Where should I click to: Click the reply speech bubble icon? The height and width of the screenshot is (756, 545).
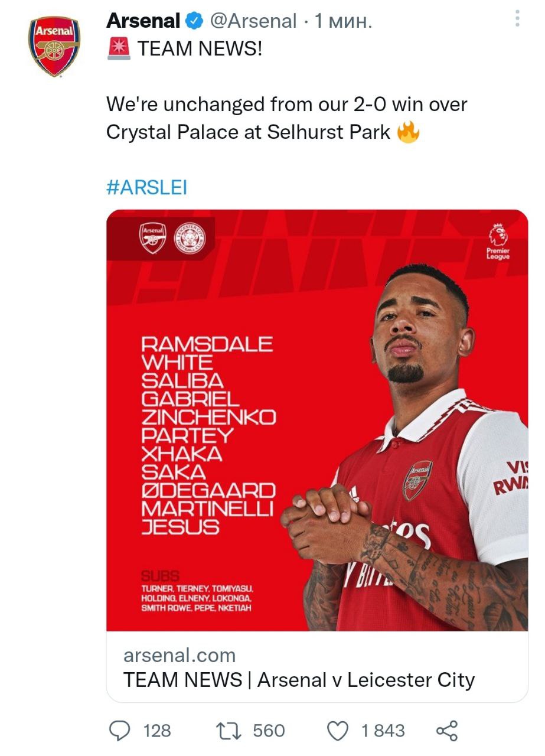click(120, 731)
